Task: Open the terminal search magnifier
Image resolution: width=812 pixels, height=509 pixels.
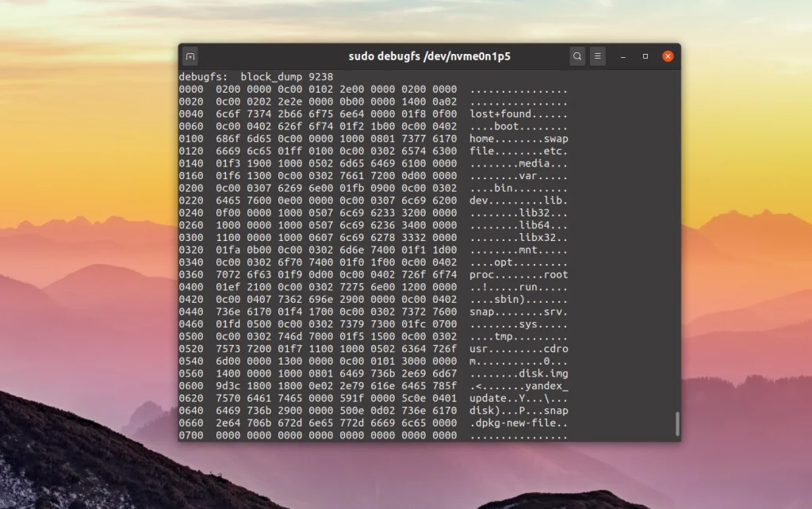Action: tap(577, 56)
